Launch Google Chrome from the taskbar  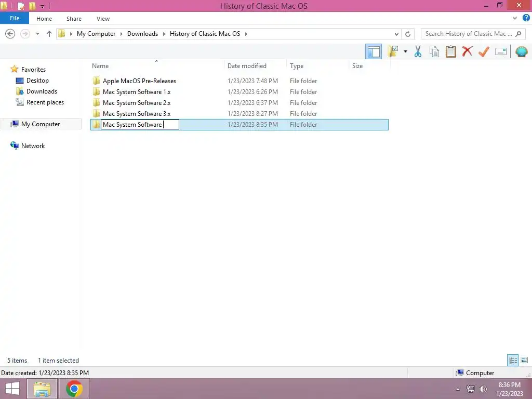coord(74,389)
